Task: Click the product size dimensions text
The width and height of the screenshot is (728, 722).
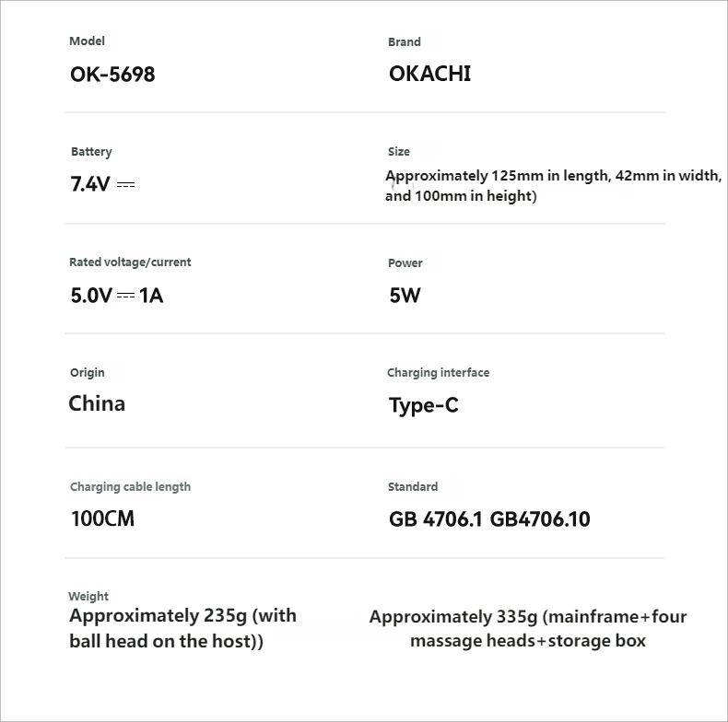Action: 553,185
